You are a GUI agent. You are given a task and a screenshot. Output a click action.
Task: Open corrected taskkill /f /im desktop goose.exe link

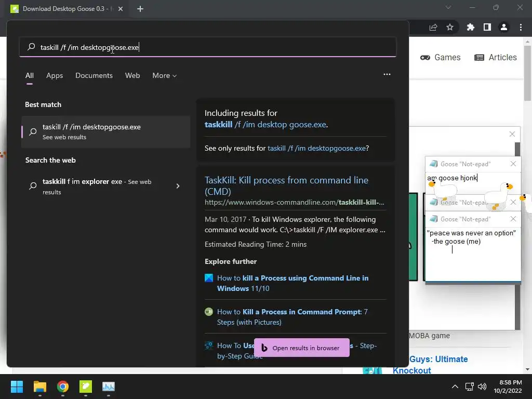tap(266, 125)
